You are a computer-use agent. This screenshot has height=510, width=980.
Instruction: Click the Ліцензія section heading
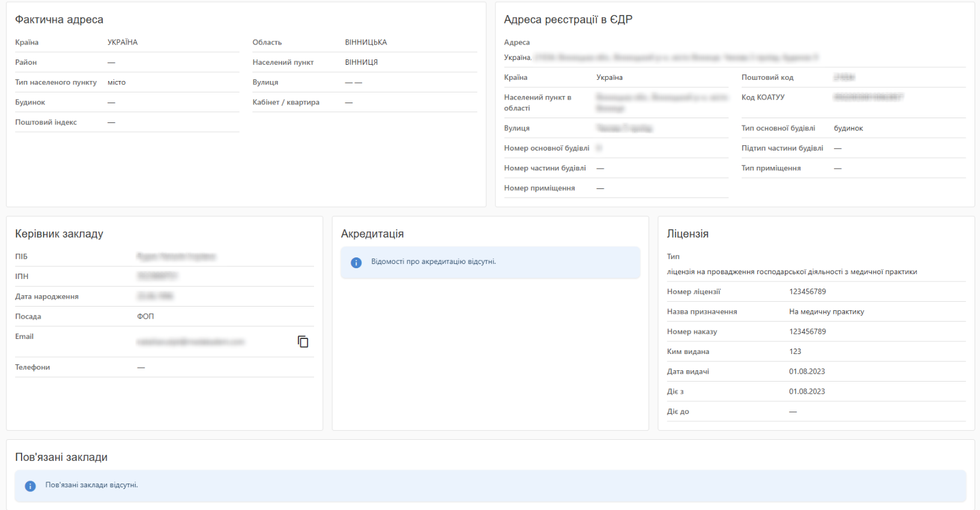pyautogui.click(x=688, y=234)
